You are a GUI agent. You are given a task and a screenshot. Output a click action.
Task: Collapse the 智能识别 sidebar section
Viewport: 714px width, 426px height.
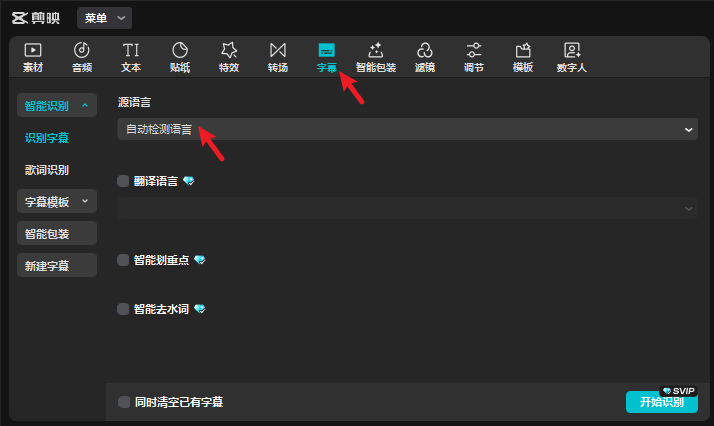point(57,105)
